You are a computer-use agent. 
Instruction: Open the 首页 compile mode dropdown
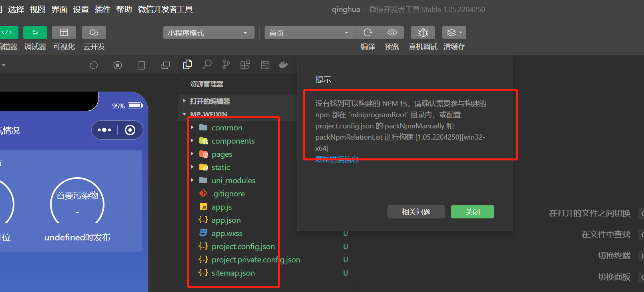click(x=310, y=33)
